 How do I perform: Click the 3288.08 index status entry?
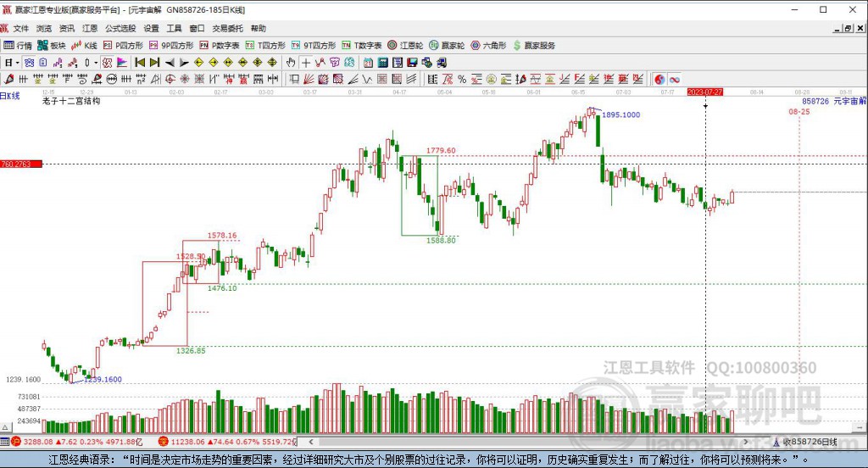[76, 442]
